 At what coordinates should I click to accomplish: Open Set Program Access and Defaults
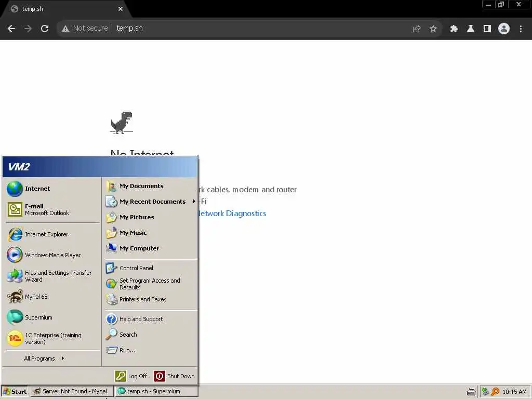(x=151, y=284)
